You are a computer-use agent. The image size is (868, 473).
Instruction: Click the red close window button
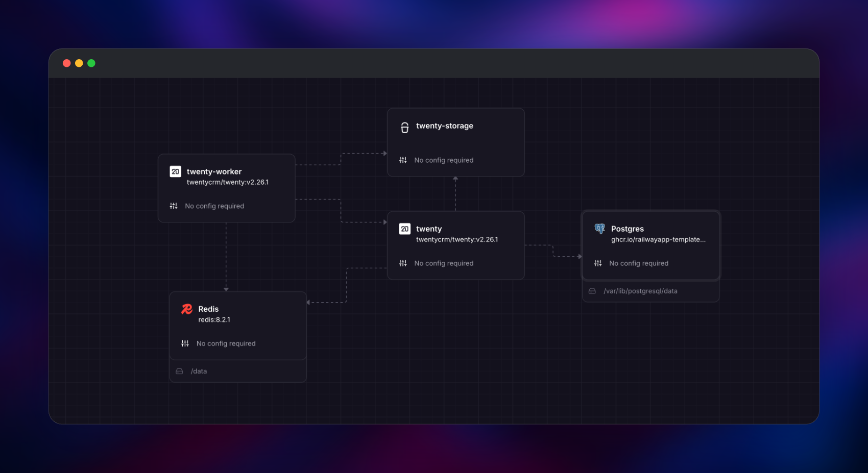[x=66, y=63]
